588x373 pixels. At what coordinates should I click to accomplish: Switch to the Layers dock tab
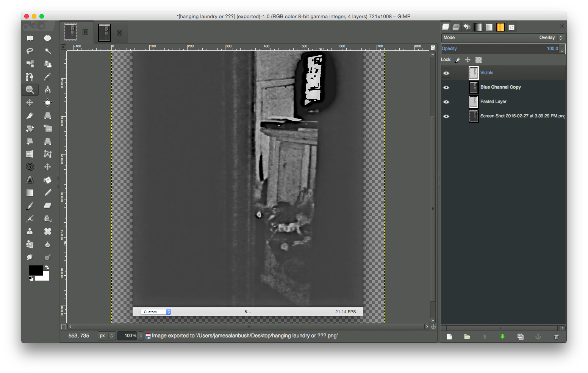(x=446, y=27)
